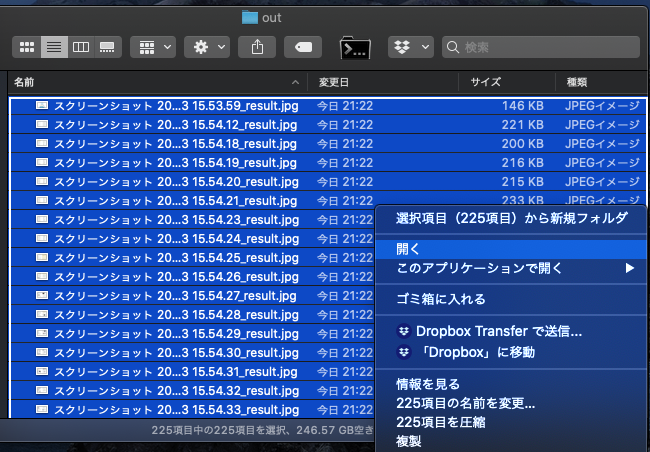This screenshot has height=452, width=650.
Task: Click thumbnail icon of 15.54.33_result.jpg
Action: coord(42,410)
